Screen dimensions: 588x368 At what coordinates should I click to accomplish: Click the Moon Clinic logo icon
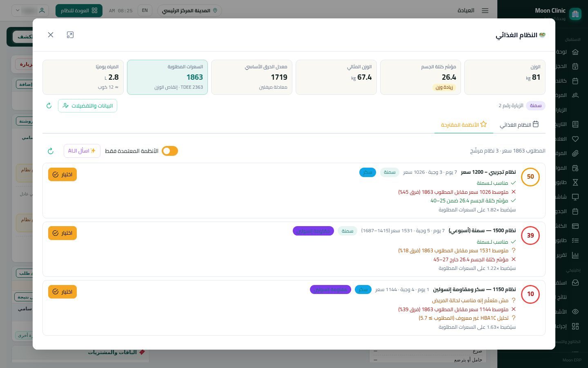[x=575, y=13]
